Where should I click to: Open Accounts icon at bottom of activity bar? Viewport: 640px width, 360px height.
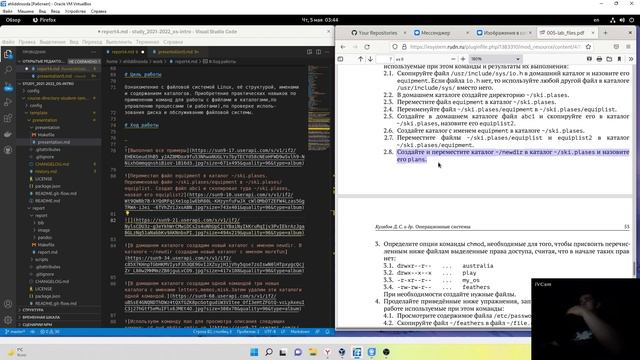click(x=8, y=304)
